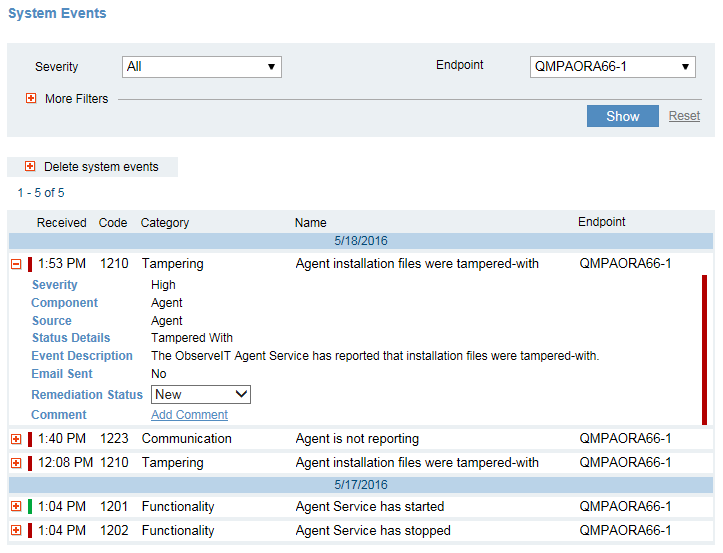
Task: Click green severity marker on code 1201 row
Action: tap(30, 507)
